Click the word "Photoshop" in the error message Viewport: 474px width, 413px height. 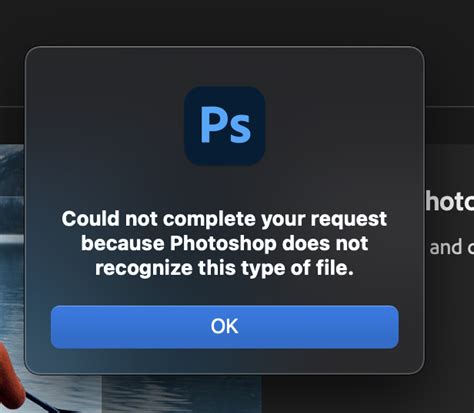point(223,243)
